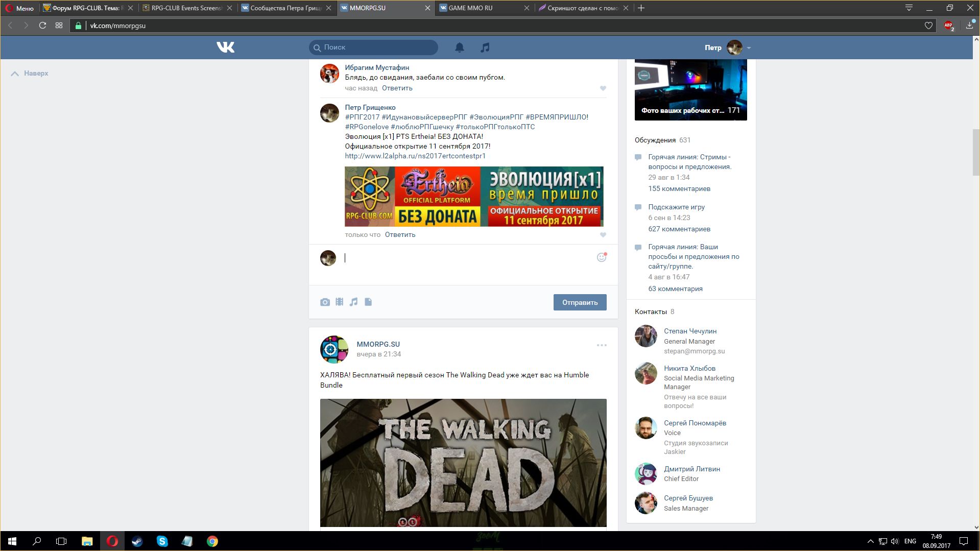Reply to Петр Грищенко's comment
This screenshot has width=980, height=551.
[x=400, y=235]
